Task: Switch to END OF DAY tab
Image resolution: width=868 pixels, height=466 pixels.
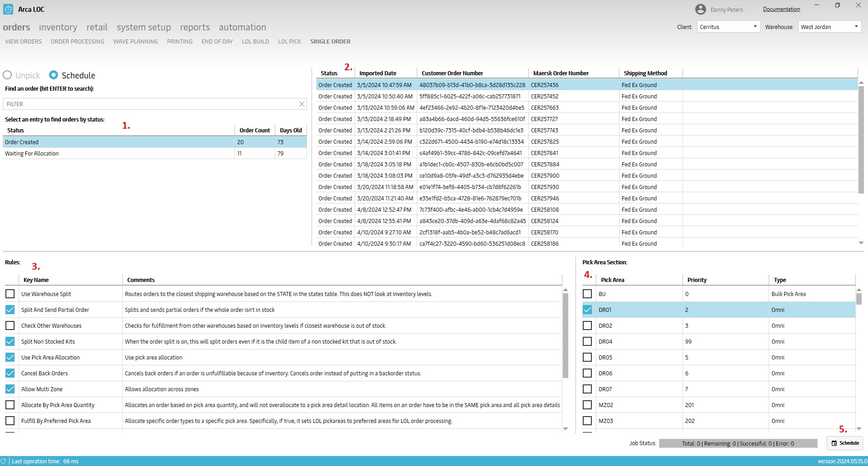Action: tap(217, 41)
